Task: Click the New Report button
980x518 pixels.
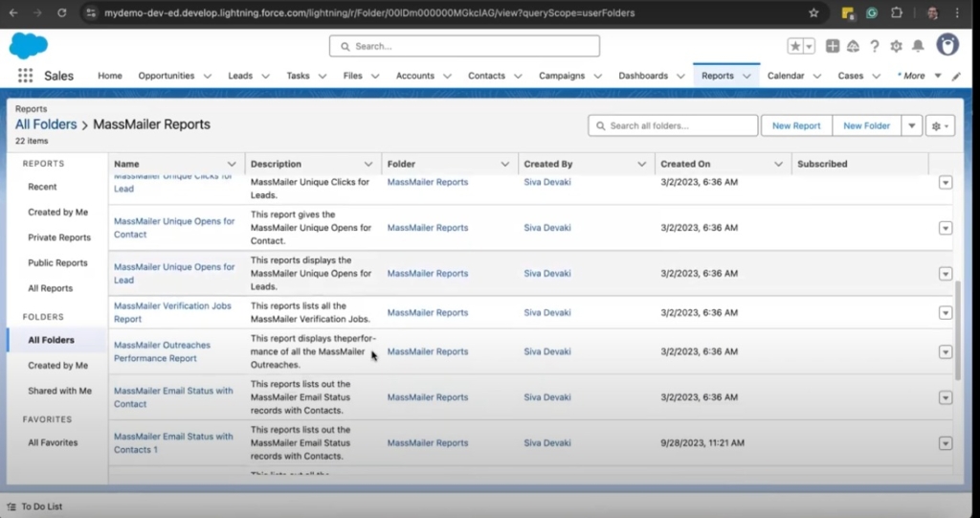Action: (x=796, y=125)
